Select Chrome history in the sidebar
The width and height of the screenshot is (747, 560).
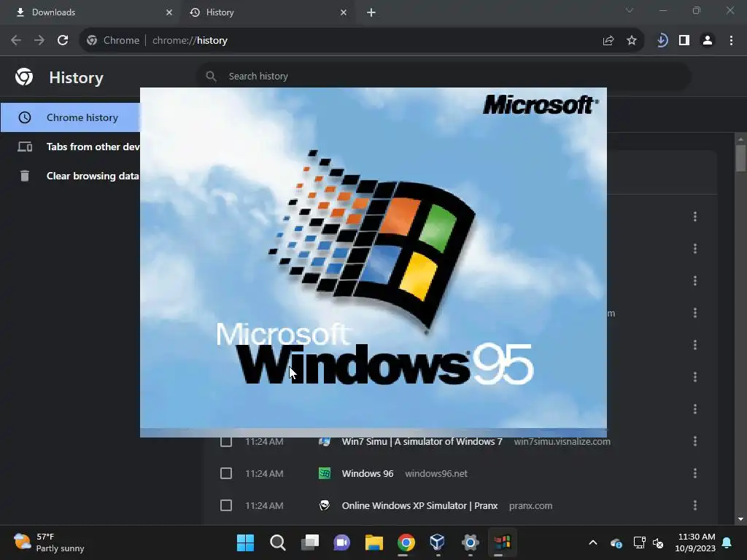click(71, 117)
